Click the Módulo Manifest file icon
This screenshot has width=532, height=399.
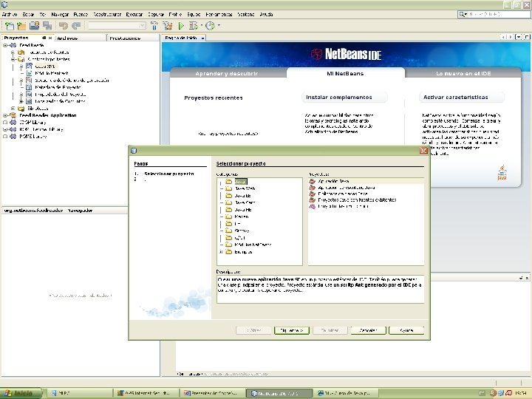[x=29, y=73]
